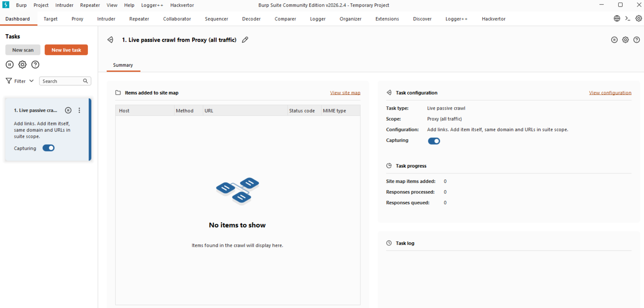Open command palette terminal icon
The width and height of the screenshot is (644, 308).
(x=628, y=18)
